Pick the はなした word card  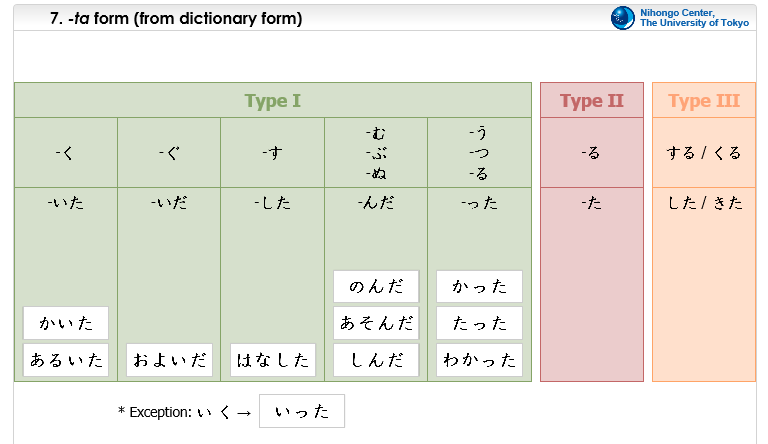[273, 360]
